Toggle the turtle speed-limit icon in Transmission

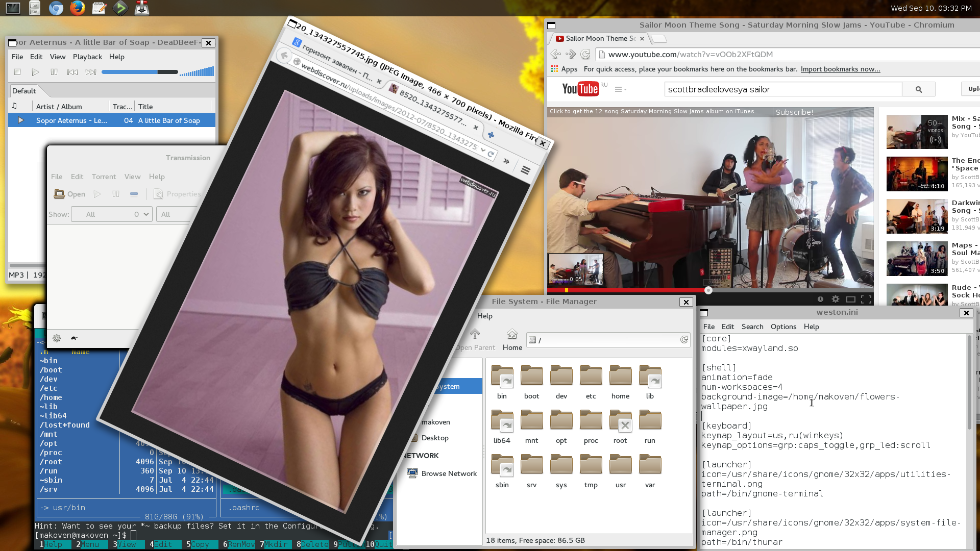75,338
